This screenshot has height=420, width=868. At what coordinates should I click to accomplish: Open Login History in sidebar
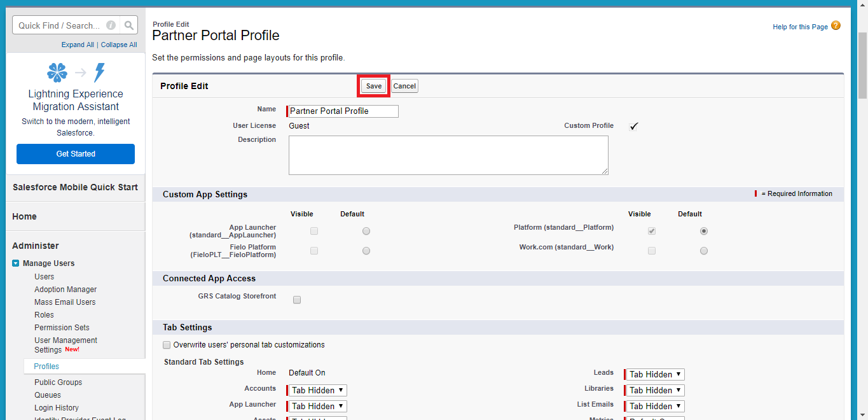click(57, 408)
